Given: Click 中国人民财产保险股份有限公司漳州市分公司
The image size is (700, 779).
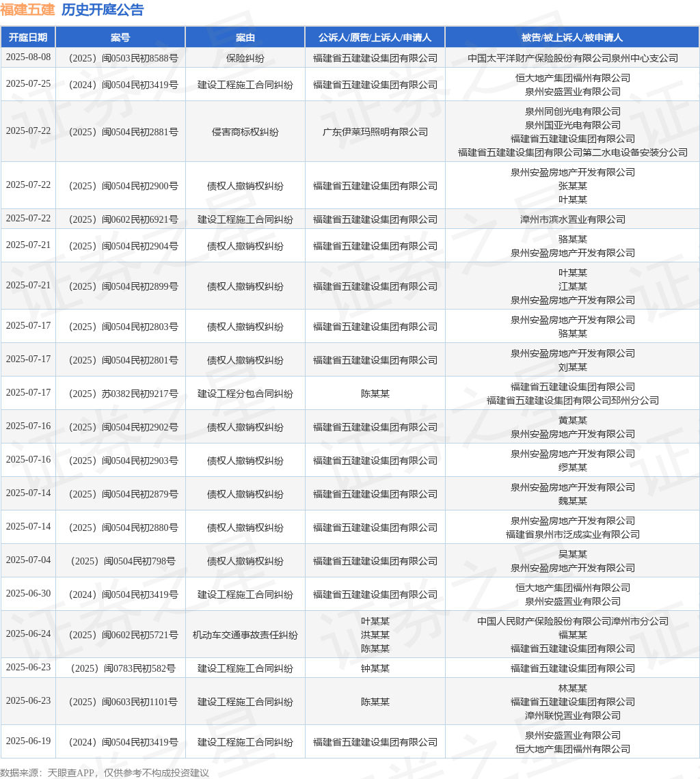Looking at the screenshot, I should click(x=573, y=622).
